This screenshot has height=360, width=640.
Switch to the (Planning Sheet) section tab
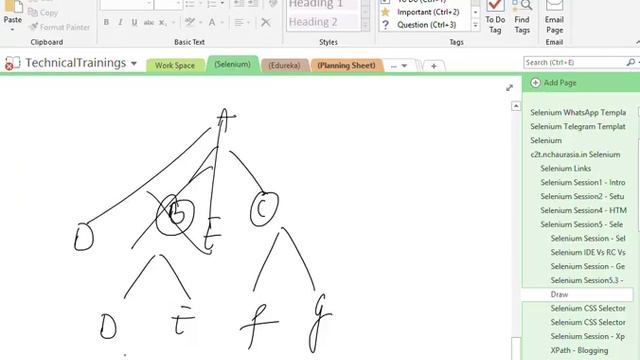(347, 65)
